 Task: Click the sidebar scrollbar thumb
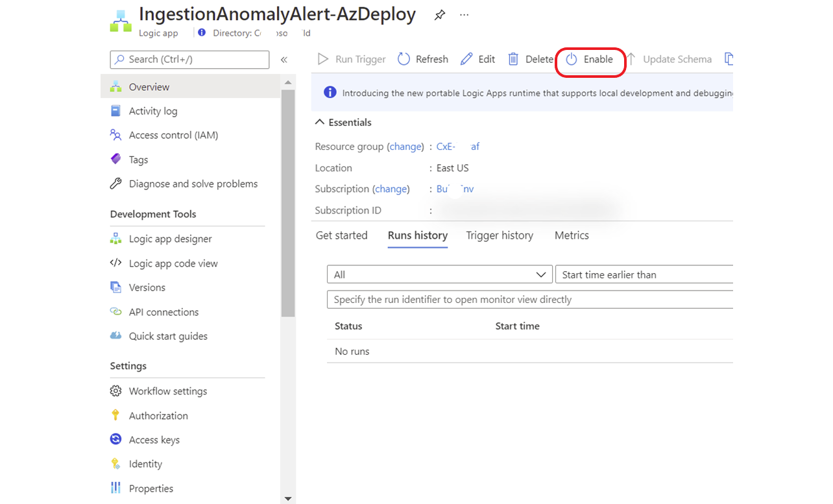pos(288,203)
